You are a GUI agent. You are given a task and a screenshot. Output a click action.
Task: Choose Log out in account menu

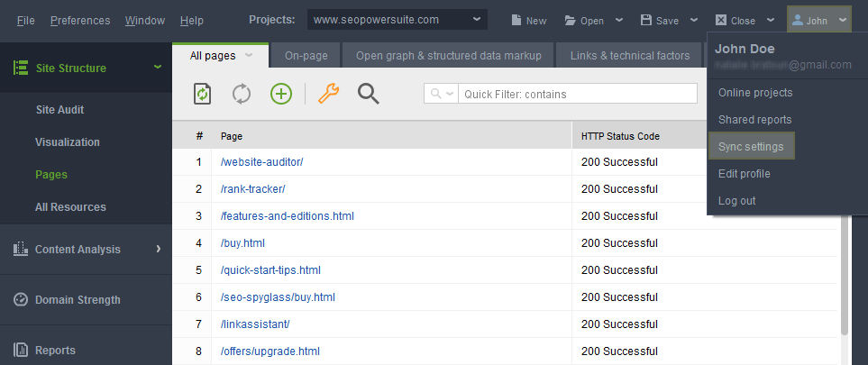pyautogui.click(x=736, y=200)
